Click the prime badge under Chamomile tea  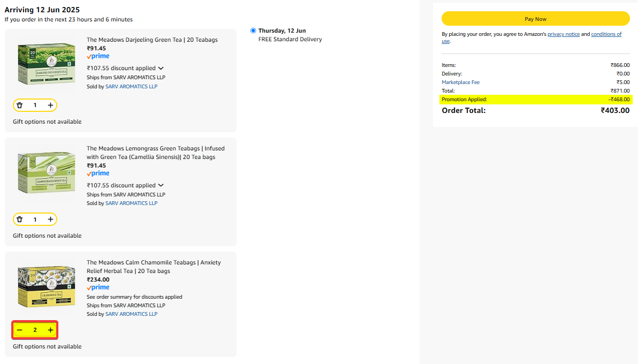point(98,287)
